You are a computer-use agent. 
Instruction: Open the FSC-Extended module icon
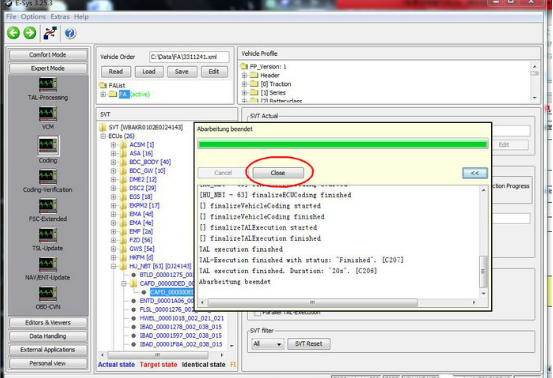pos(48,206)
